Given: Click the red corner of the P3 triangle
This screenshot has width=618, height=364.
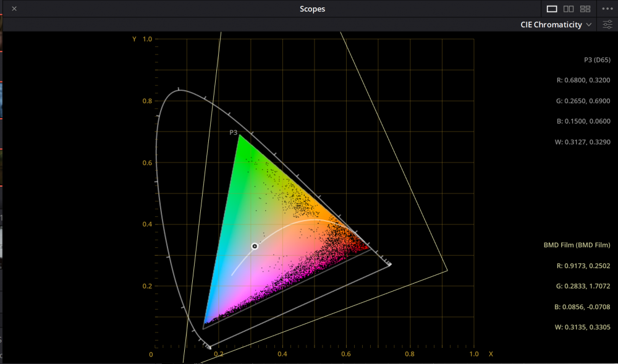Looking at the screenshot, I should coord(370,248).
